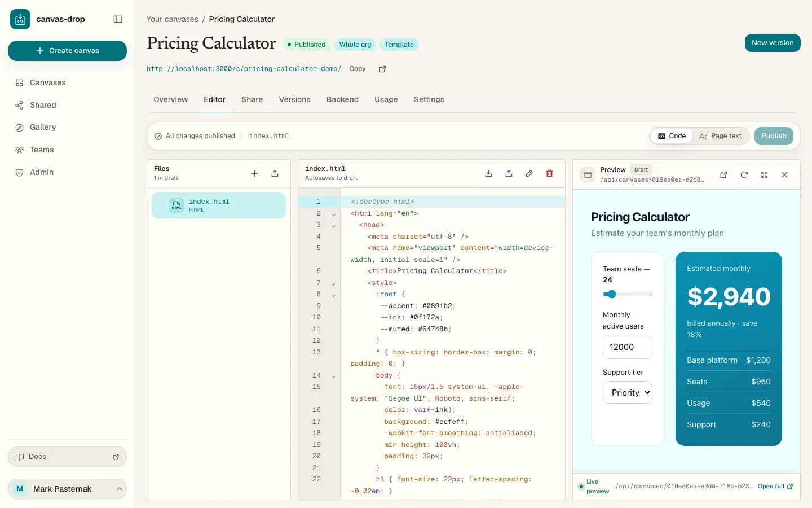
Task: Rename index.html with pencil icon
Action: [x=529, y=174]
